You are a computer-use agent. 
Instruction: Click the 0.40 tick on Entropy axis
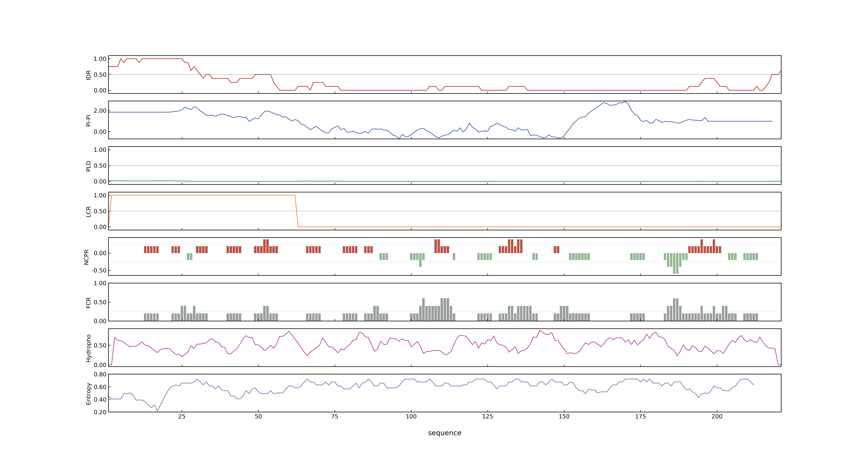[100, 399]
